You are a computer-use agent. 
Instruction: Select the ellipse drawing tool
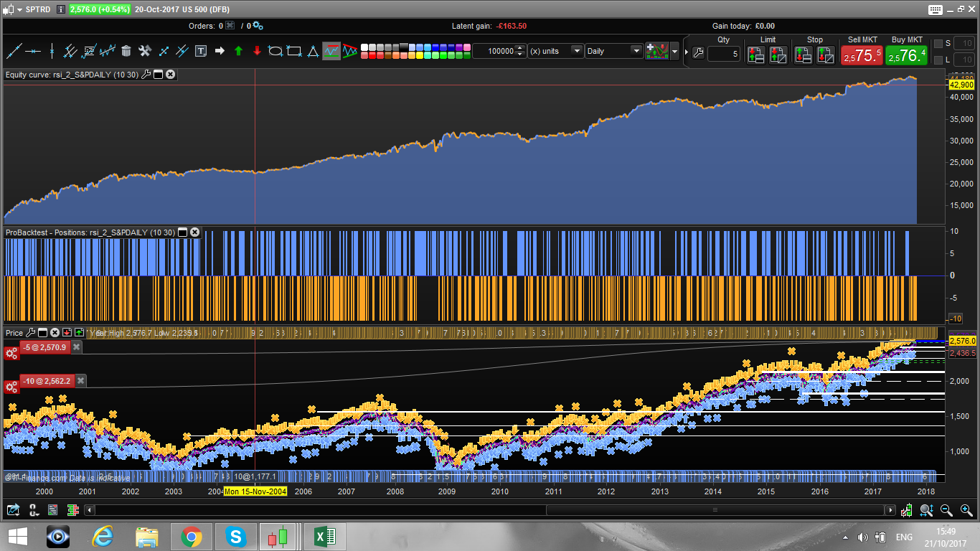click(275, 51)
